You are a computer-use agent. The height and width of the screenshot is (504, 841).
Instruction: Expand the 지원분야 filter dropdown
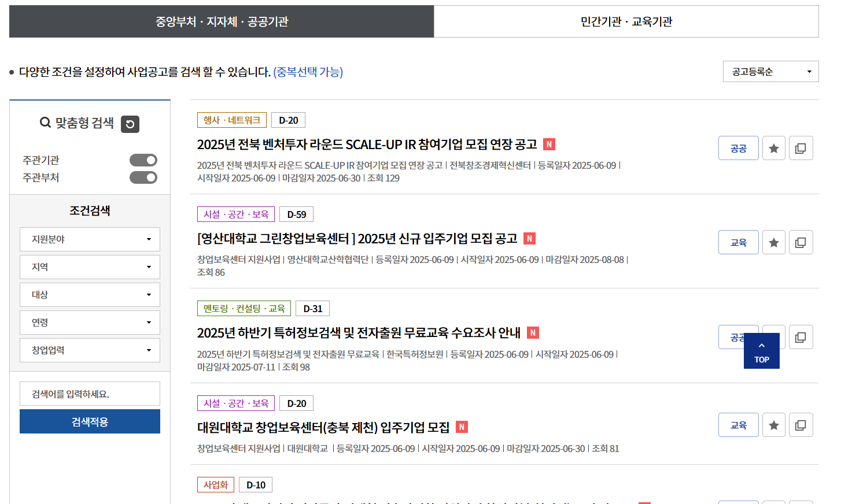90,239
